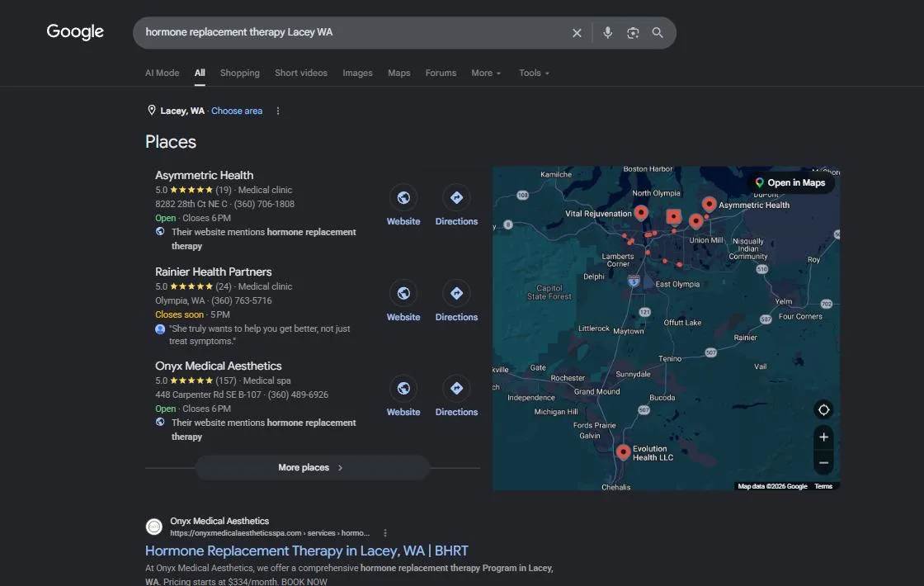Image resolution: width=924 pixels, height=586 pixels.
Task: Open Onyx Medical Aesthetics website globe icon
Action: tap(403, 388)
